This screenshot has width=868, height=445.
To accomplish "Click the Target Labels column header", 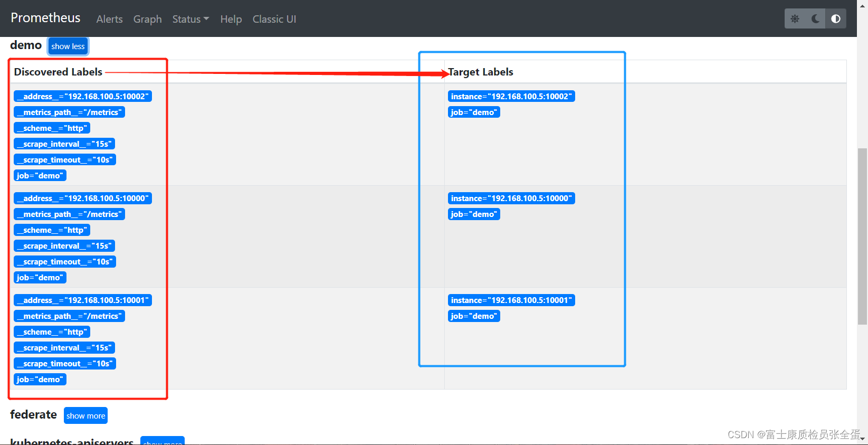I will point(480,72).
